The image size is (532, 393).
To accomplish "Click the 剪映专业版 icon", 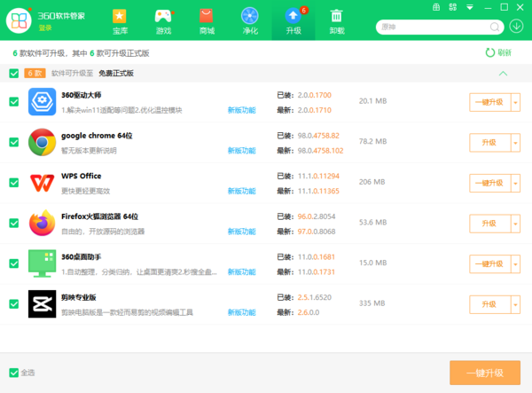I will click(x=42, y=304).
